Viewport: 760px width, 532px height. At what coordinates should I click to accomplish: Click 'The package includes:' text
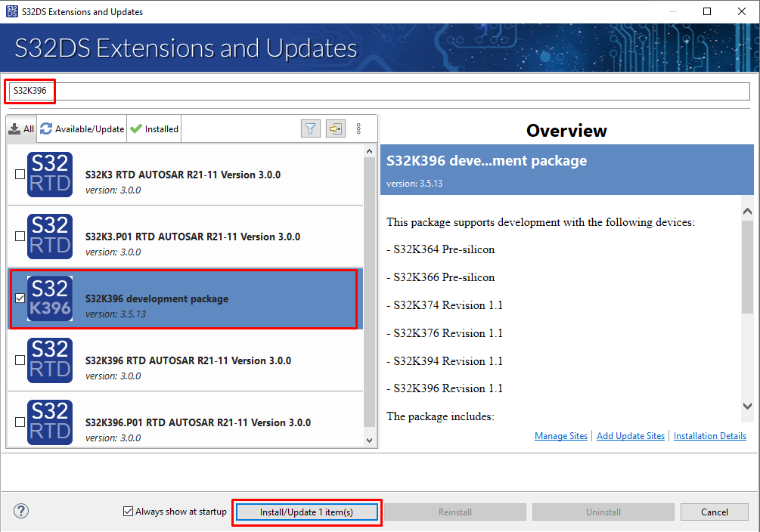(440, 416)
